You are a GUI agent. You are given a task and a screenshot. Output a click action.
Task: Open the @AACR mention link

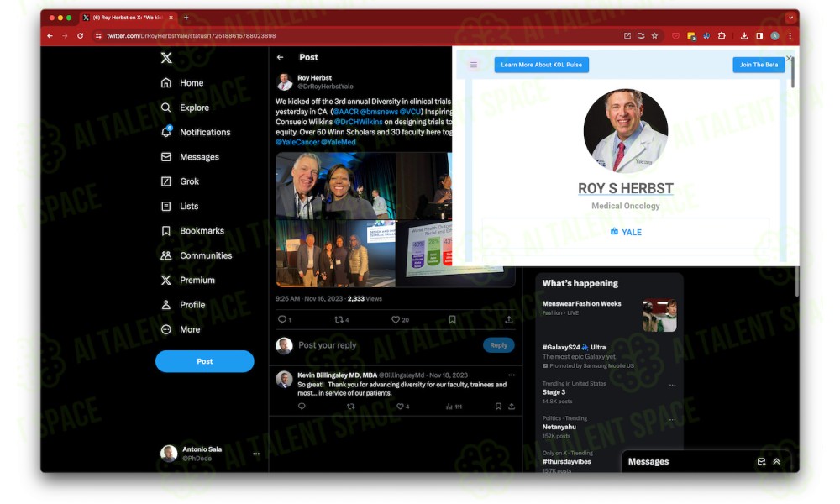point(345,112)
